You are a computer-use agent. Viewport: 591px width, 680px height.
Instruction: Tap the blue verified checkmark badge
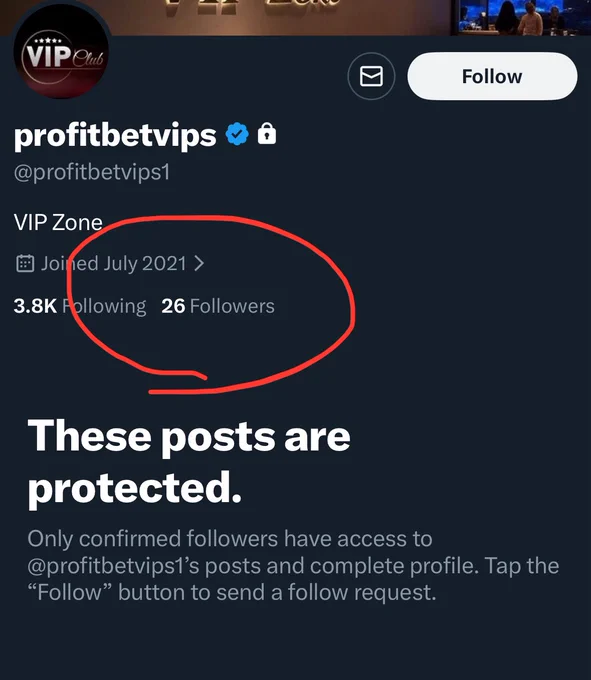237,134
